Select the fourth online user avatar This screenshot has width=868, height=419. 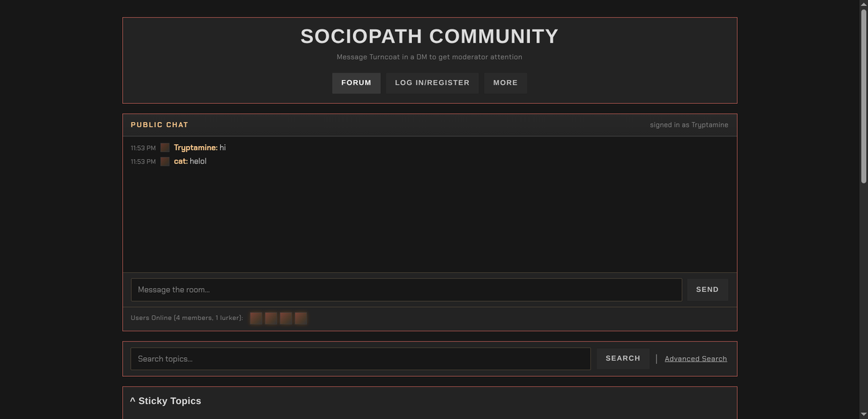pos(301,318)
